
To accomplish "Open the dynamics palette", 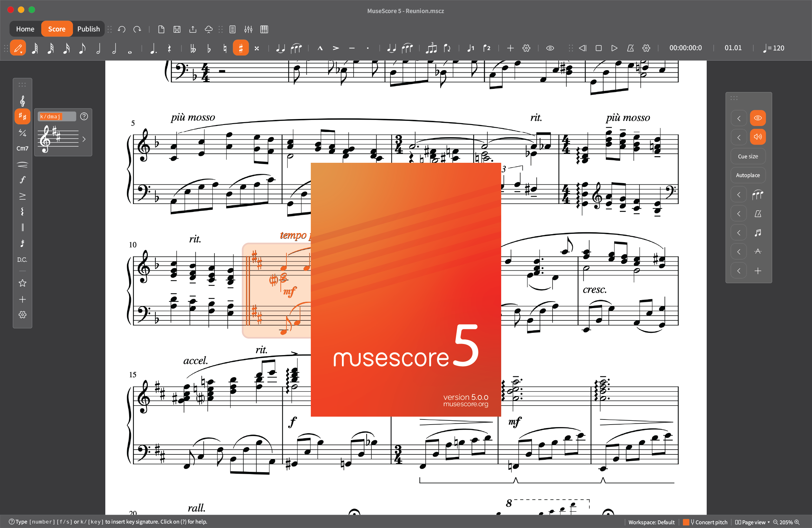I will 23,180.
